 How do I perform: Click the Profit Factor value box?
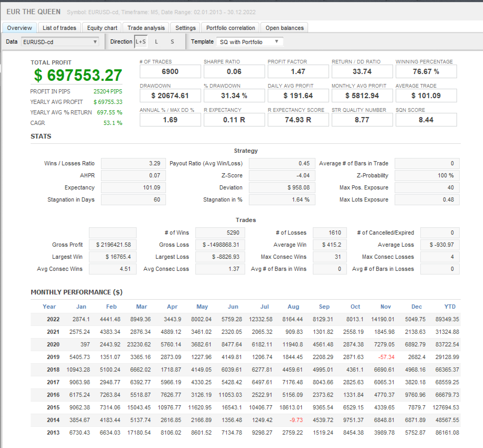[298, 71]
